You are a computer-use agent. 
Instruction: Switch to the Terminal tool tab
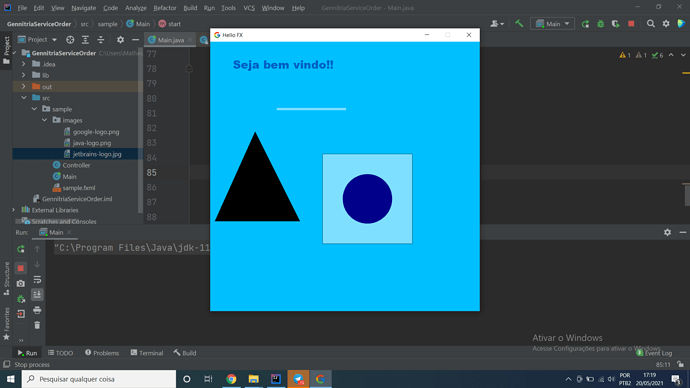coord(147,353)
